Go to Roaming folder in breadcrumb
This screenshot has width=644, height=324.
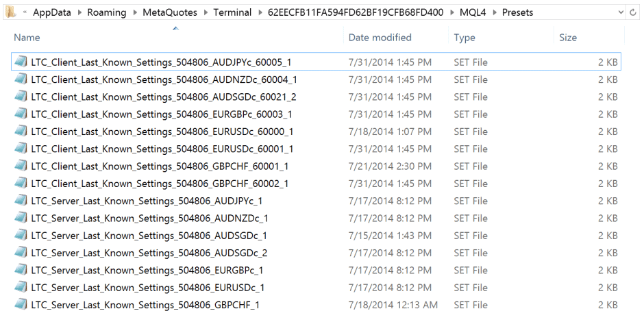click(x=107, y=12)
